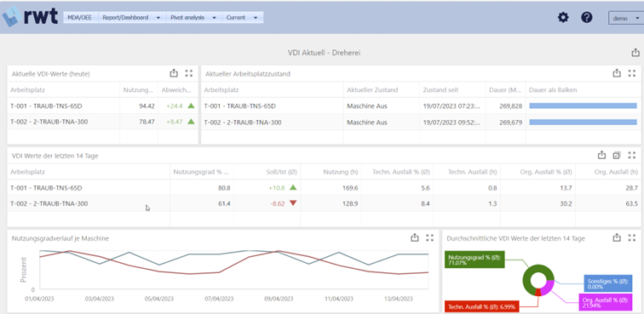Screen dimensions: 644x314
Task: Click the edit icon in VDI Werte der letzten 14 Tage
Action: click(x=617, y=155)
